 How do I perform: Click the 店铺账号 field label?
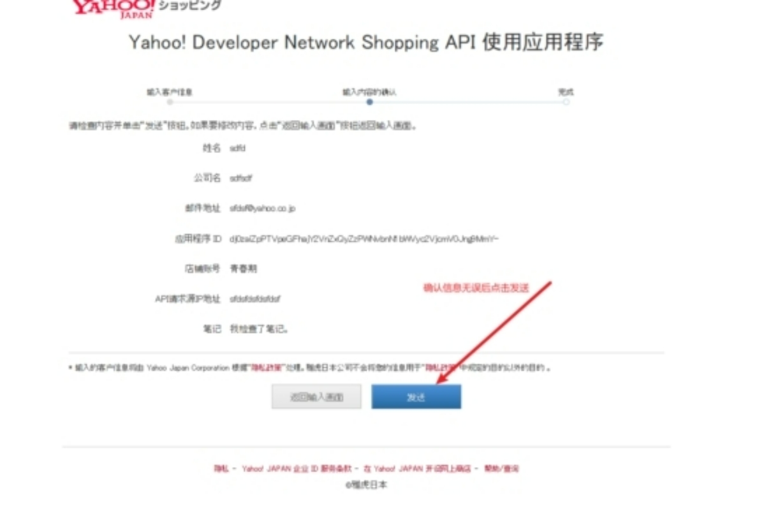tap(203, 269)
